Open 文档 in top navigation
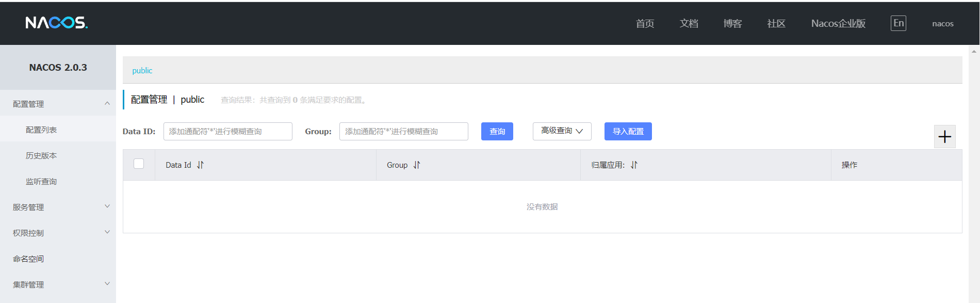Viewport: 980px width, 303px height. [689, 24]
